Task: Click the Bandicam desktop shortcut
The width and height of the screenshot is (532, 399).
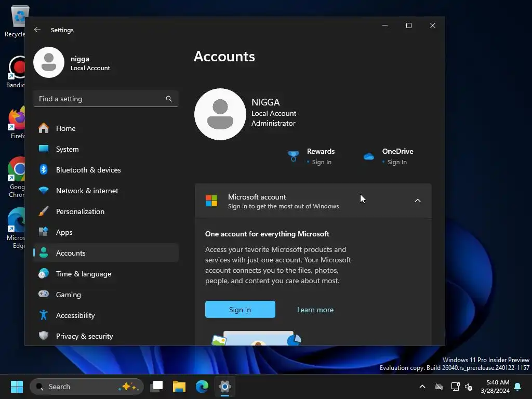Action: [x=15, y=72]
